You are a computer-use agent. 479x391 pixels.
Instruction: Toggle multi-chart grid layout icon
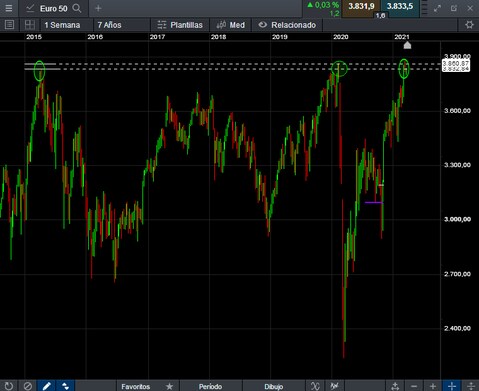30,25
